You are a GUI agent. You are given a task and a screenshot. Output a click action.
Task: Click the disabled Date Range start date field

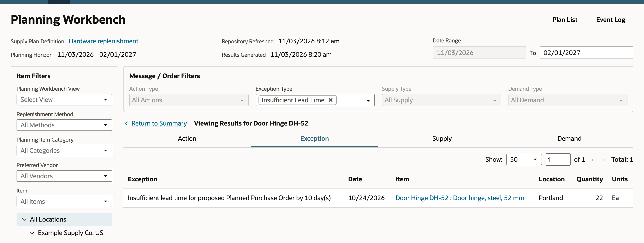pyautogui.click(x=479, y=53)
